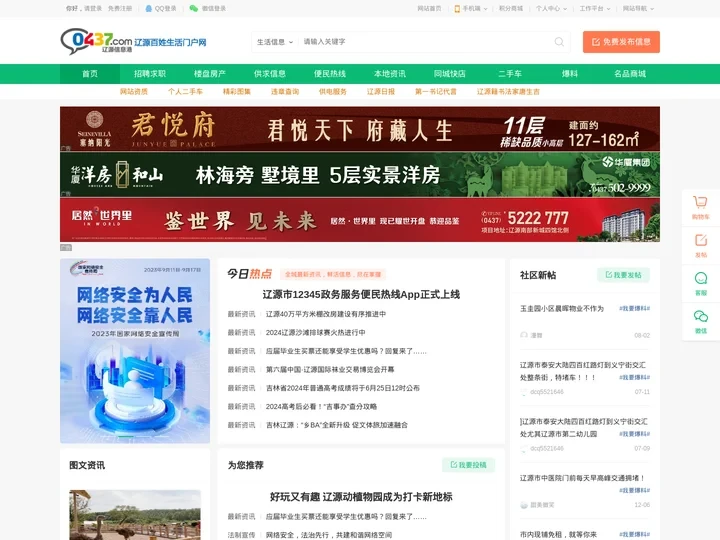
Task: Open the 楼盘房产 navigation tab
Action: (210, 74)
